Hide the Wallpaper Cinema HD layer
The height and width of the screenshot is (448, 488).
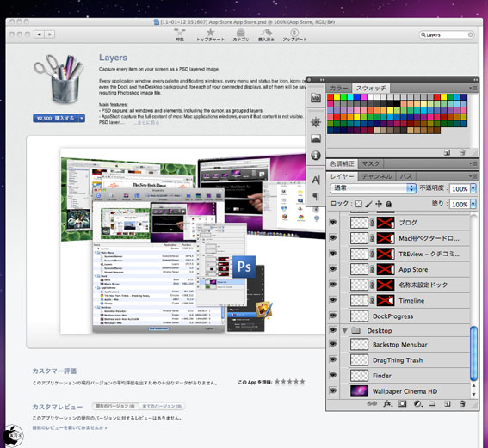coord(333,390)
